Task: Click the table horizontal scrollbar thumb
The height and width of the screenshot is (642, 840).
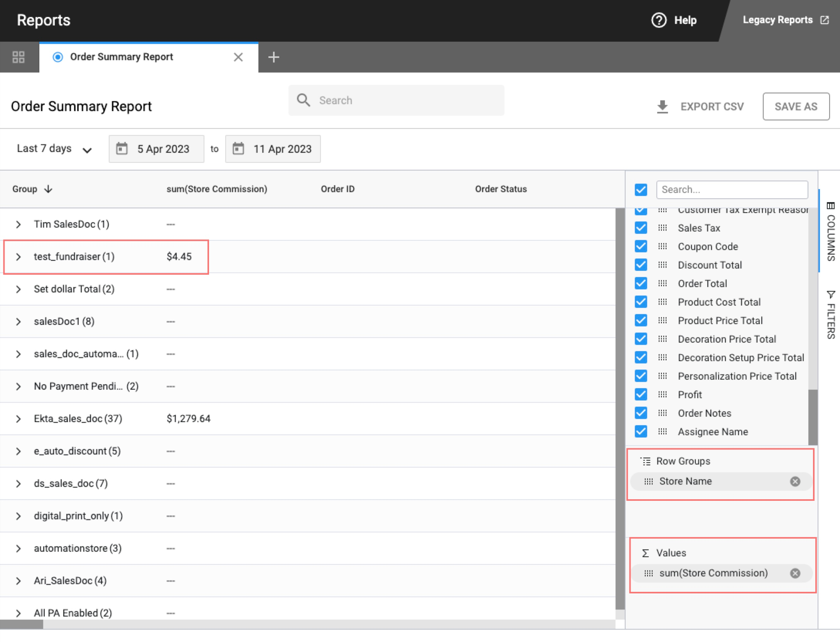Action: click(22, 624)
